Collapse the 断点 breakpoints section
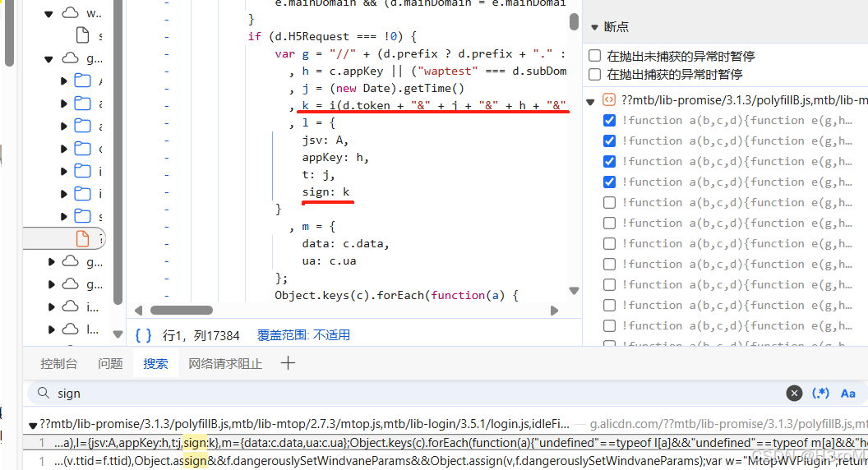This screenshot has width=868, height=470. (594, 27)
